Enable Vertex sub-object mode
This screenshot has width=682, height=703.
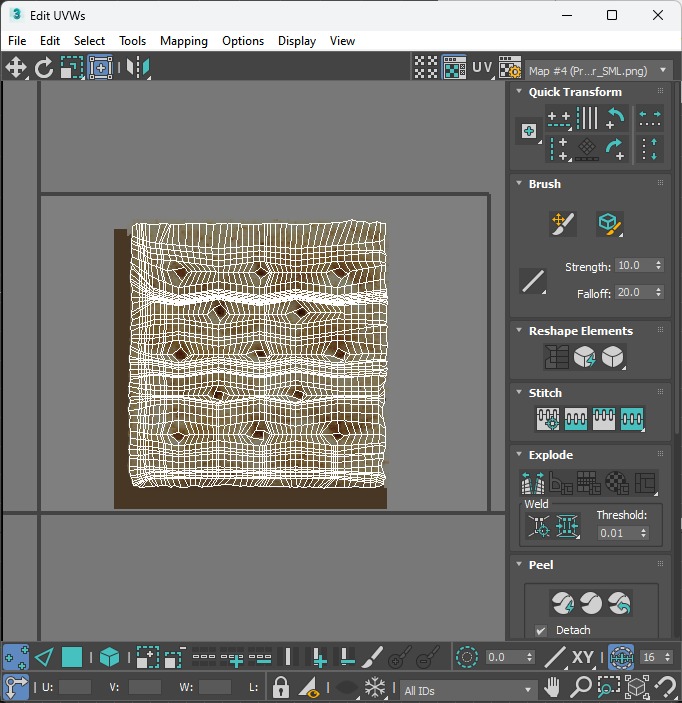(x=16, y=658)
